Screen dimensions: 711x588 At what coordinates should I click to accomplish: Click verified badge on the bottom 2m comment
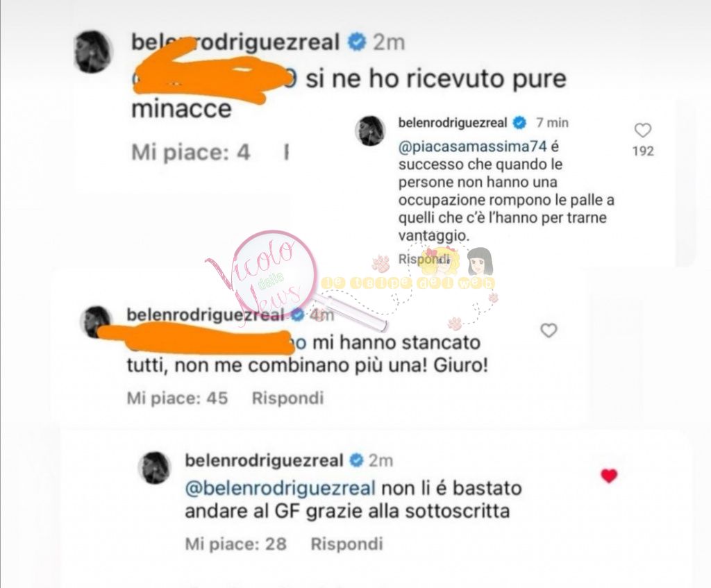[357, 460]
